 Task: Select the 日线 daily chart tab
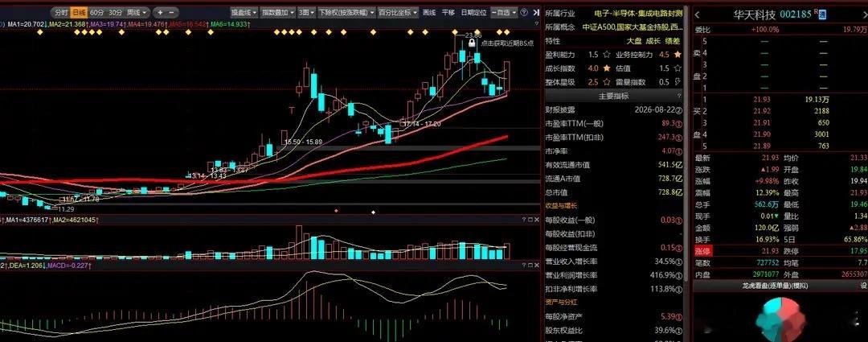pyautogui.click(x=79, y=12)
